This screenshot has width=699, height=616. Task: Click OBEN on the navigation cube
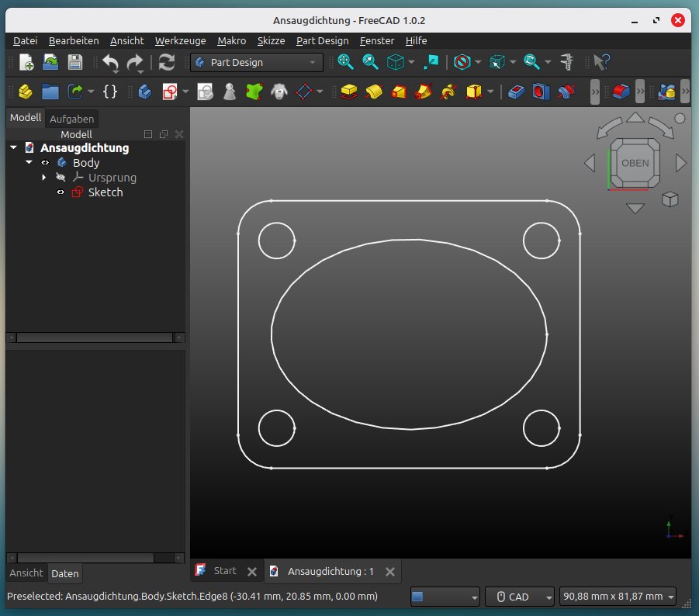(x=635, y=163)
